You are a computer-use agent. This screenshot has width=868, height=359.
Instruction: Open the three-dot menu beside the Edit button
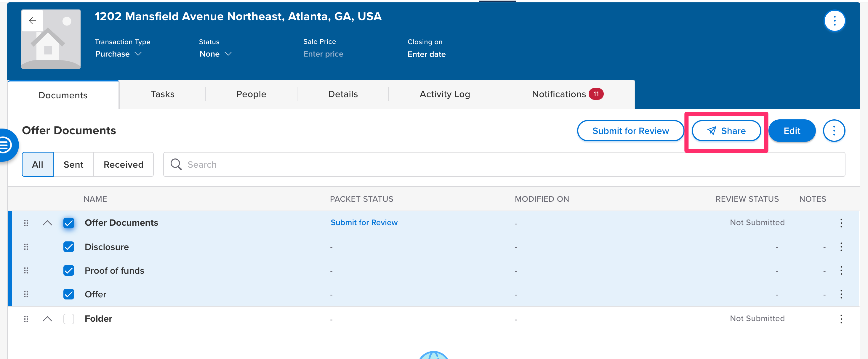tap(834, 131)
